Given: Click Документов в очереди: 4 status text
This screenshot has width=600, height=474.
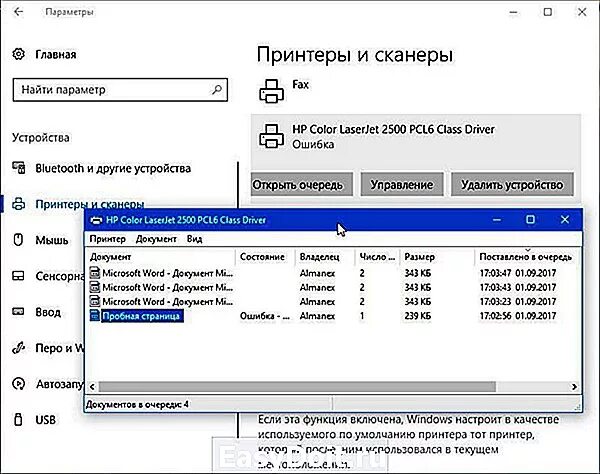Looking at the screenshot, I should (137, 404).
